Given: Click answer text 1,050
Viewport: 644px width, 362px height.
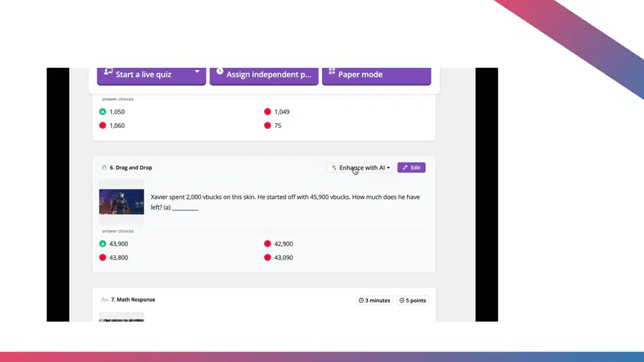Looking at the screenshot, I should (117, 112).
